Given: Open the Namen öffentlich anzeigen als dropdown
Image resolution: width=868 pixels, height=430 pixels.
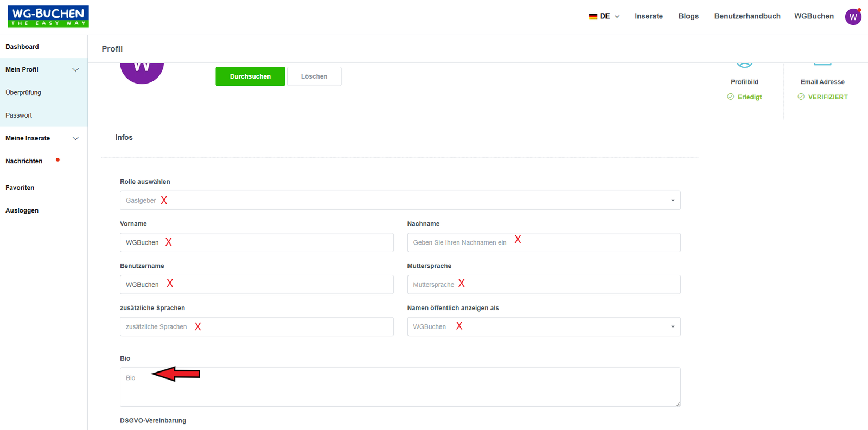Looking at the screenshot, I should [x=544, y=326].
